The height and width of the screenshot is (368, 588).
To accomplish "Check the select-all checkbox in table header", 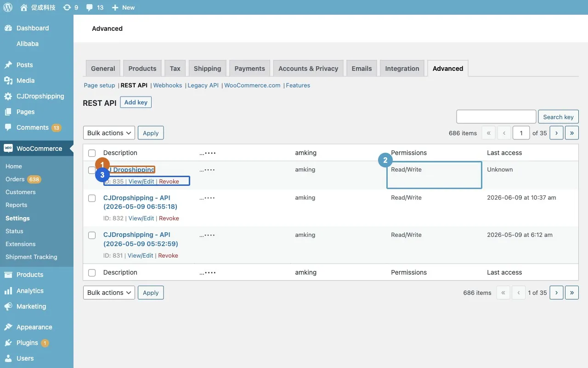I will 92,153.
